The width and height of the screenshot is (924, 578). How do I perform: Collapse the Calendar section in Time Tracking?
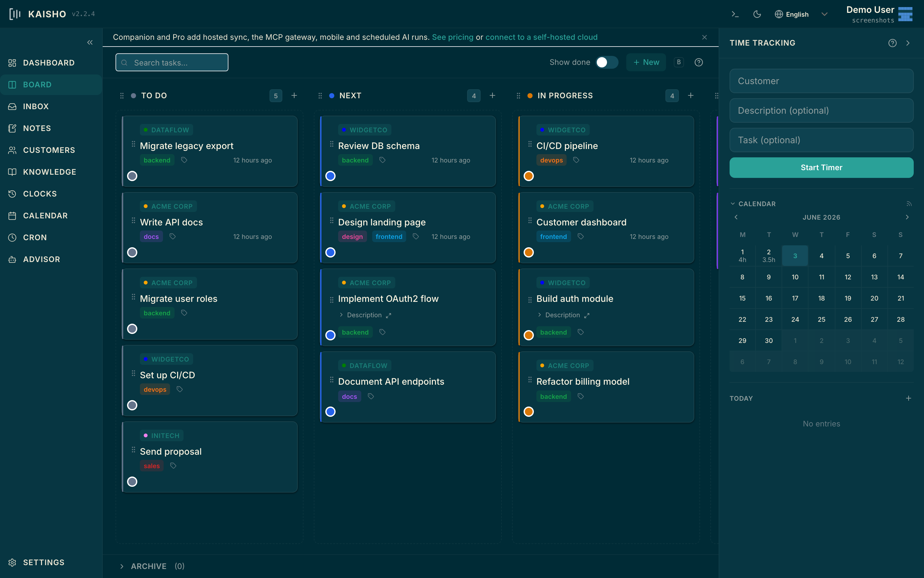(x=753, y=204)
